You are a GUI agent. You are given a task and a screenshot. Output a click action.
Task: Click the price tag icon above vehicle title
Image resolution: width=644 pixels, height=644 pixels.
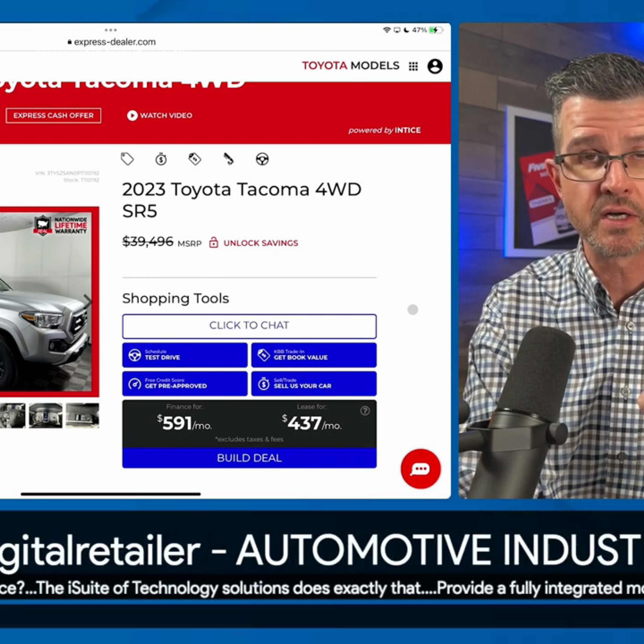pyautogui.click(x=127, y=159)
